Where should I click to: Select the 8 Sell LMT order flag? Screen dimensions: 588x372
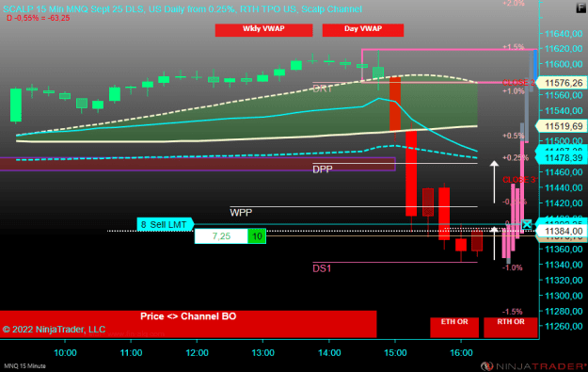(x=165, y=224)
